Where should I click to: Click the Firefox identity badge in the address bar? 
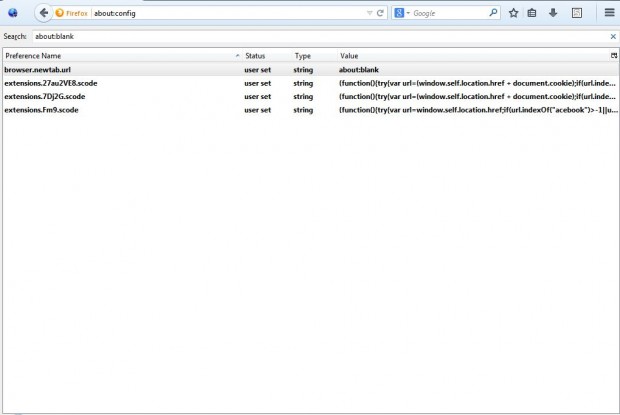click(x=72, y=13)
